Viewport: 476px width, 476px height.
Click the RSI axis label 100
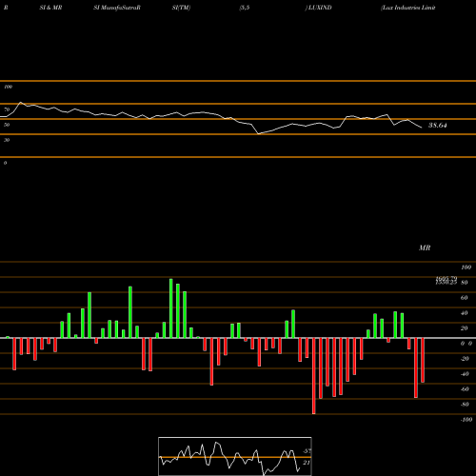[x=8, y=87]
